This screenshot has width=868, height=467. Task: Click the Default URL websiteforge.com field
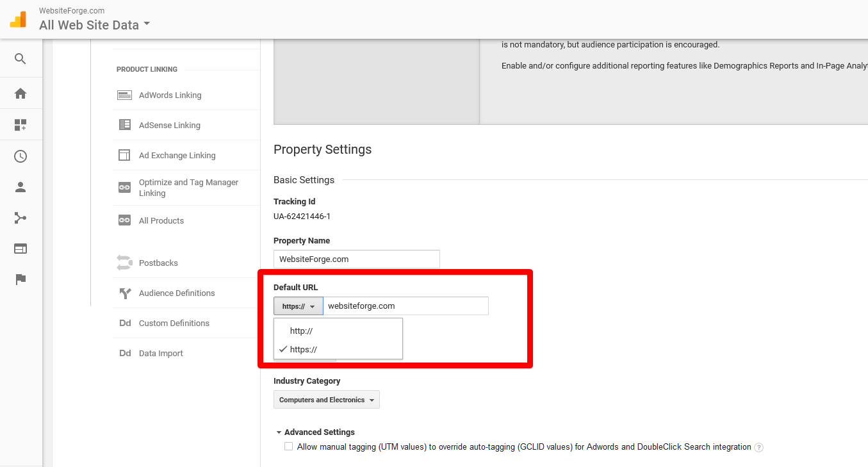(406, 306)
